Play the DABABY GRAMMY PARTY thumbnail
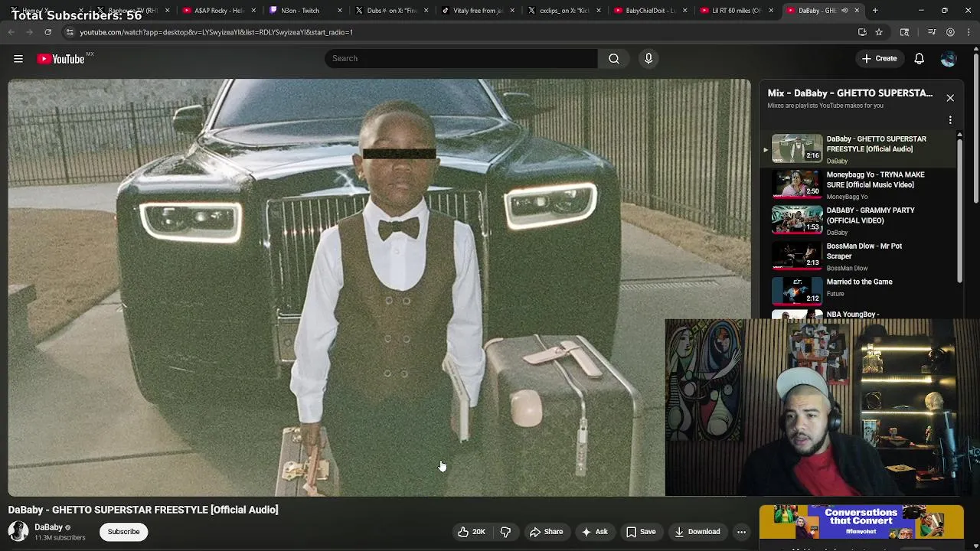This screenshot has width=980, height=551. click(796, 220)
